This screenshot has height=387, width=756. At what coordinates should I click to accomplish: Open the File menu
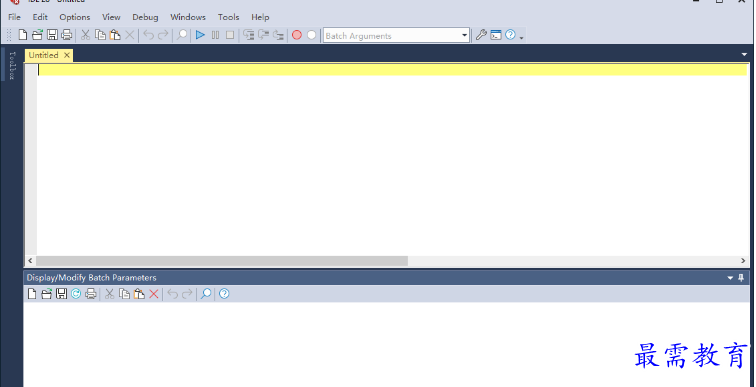pyautogui.click(x=14, y=17)
